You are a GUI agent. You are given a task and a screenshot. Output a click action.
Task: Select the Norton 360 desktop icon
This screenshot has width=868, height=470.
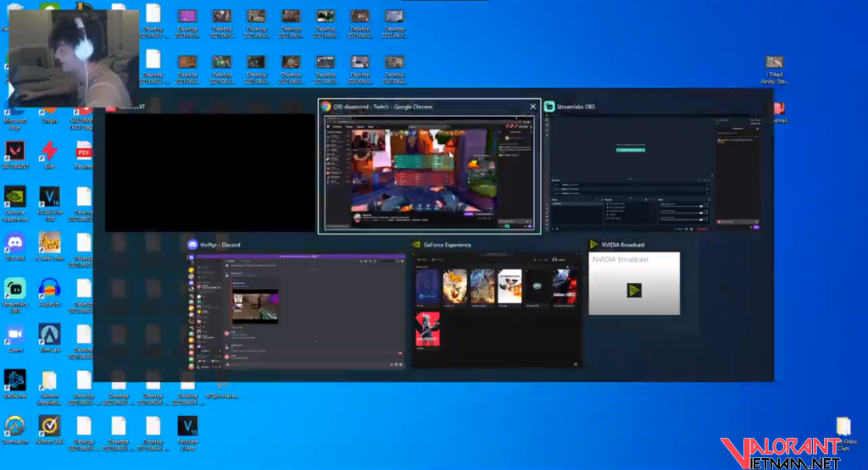[x=49, y=426]
